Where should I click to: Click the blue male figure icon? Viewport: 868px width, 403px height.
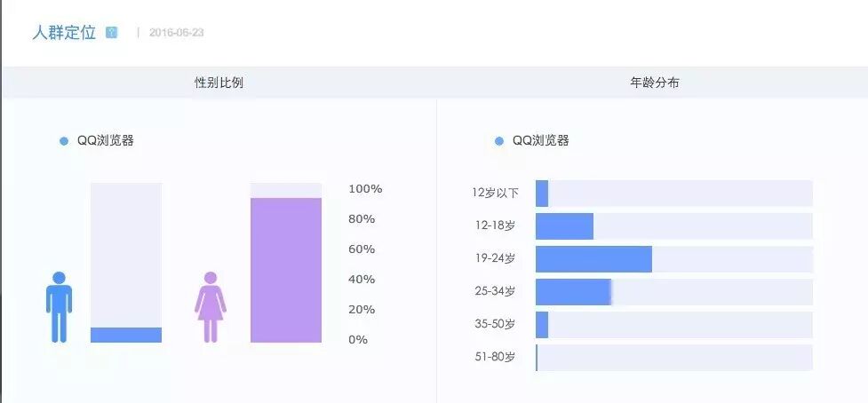click(x=59, y=307)
